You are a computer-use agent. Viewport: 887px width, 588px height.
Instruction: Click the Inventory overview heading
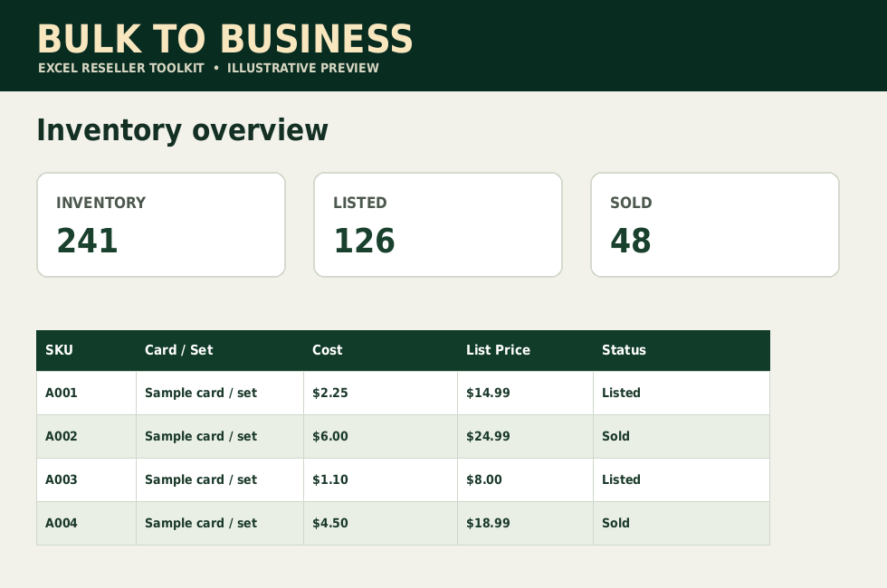click(182, 130)
